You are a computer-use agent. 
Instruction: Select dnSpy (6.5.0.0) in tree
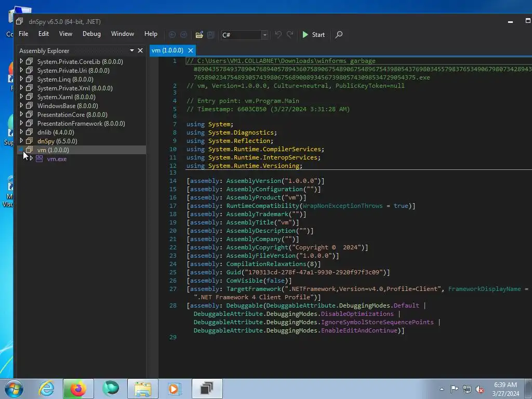tap(57, 141)
